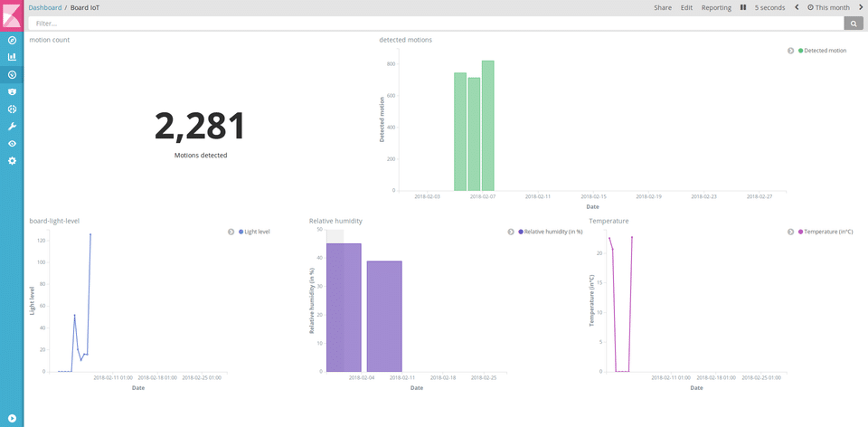868x427 pixels.
Task: Click the Kibana logo in the sidebar
Action: click(12, 15)
